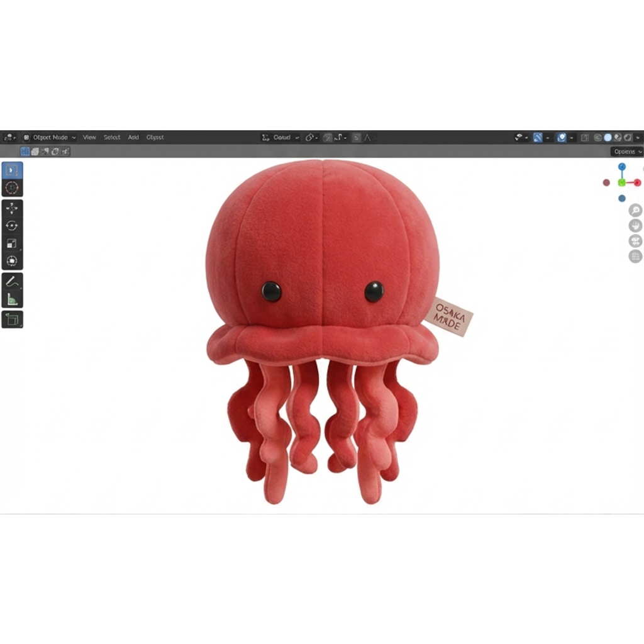Image resolution: width=644 pixels, height=644 pixels.
Task: Select the Measure tool
Action: coord(12,299)
